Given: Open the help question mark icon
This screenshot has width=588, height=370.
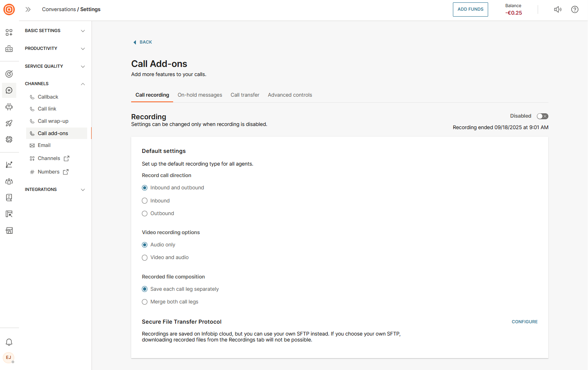Looking at the screenshot, I should 575,10.
